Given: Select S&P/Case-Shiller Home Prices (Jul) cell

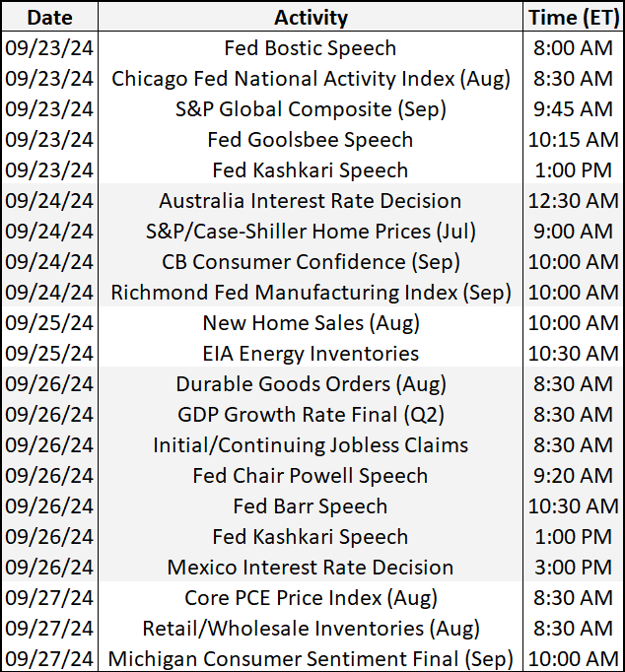Looking at the screenshot, I should point(311,232).
